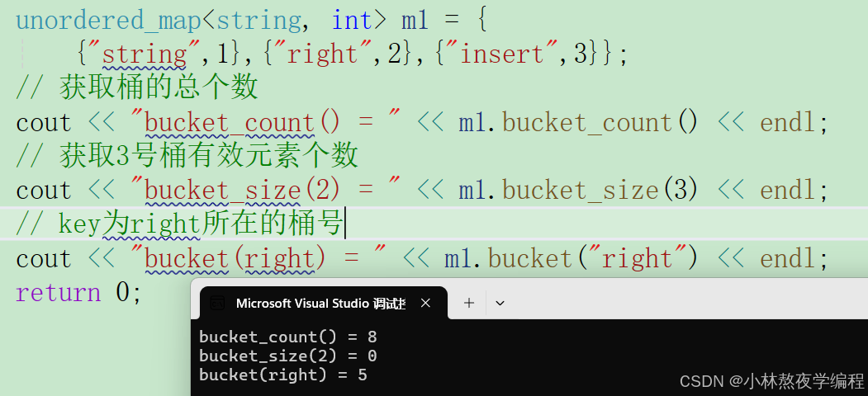The image size is (868, 396).
Task: Click the comment 获取3号桶有效元素个数
Action: pos(187,157)
